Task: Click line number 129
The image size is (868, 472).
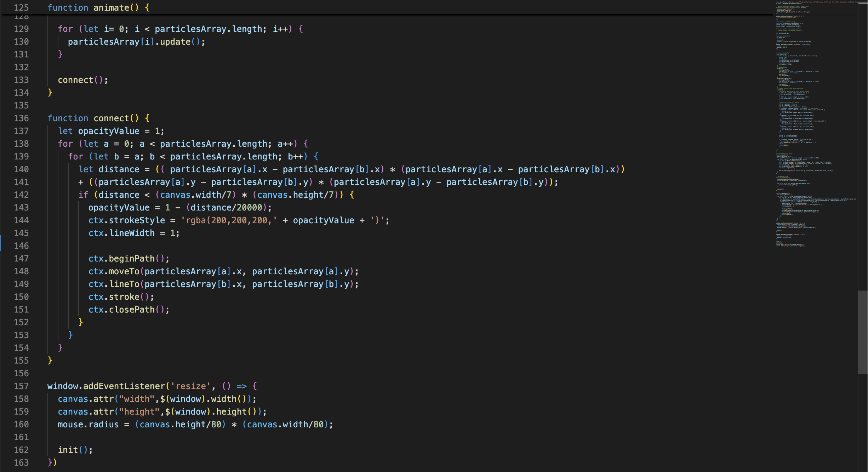Action: point(21,29)
